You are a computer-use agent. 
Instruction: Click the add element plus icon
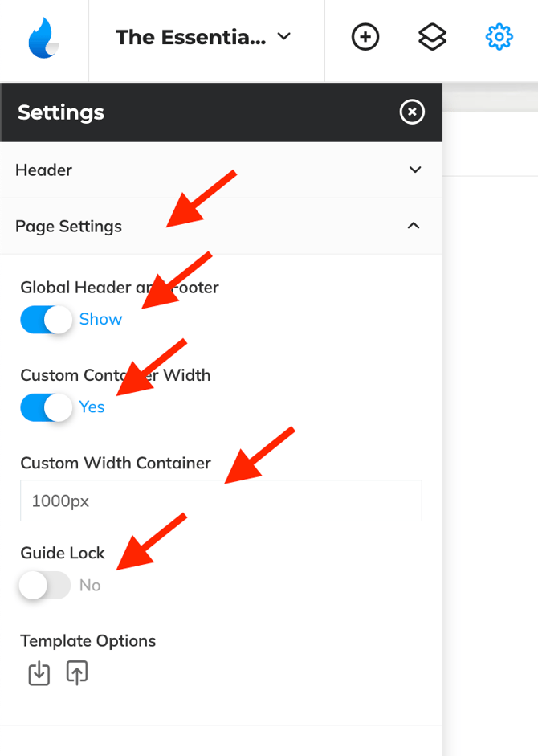pyautogui.click(x=365, y=37)
